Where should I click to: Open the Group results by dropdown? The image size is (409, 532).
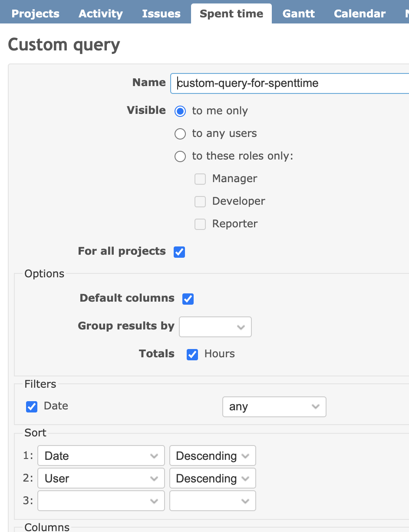(215, 327)
